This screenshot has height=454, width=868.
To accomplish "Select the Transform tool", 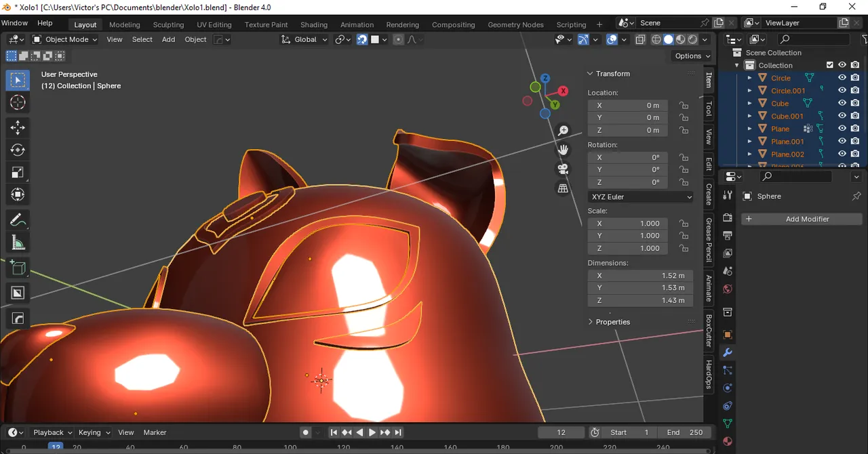I will [18, 194].
